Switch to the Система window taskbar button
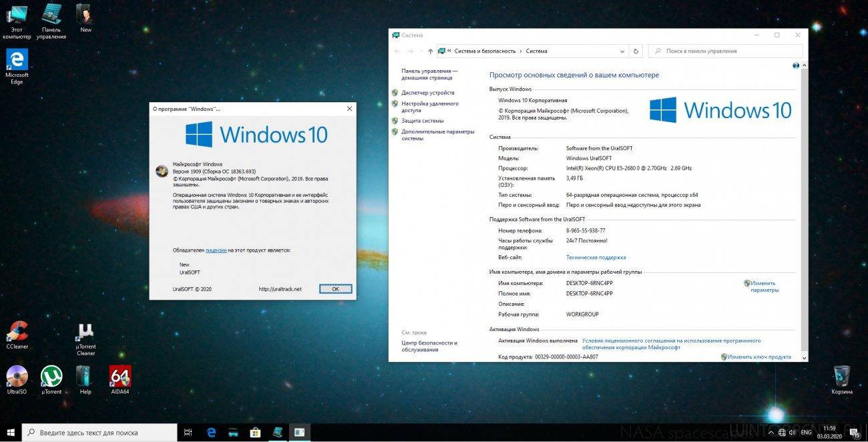Image resolution: width=868 pixels, height=442 pixels. point(276,433)
